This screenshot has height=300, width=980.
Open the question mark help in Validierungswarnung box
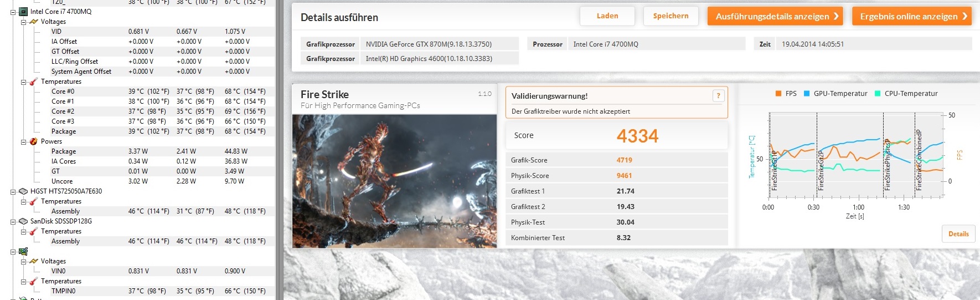718,95
